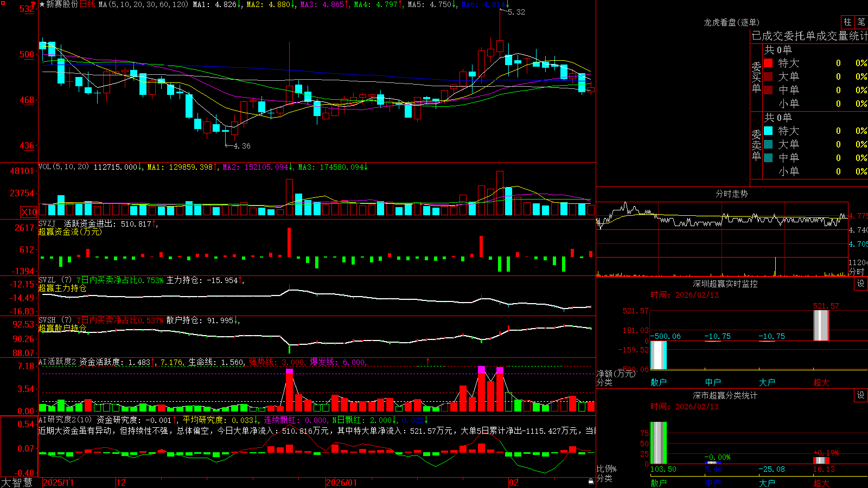The width and height of the screenshot is (868, 488).
Task: Click the SVZL 主力持仓 indicator label
Action: (x=47, y=280)
